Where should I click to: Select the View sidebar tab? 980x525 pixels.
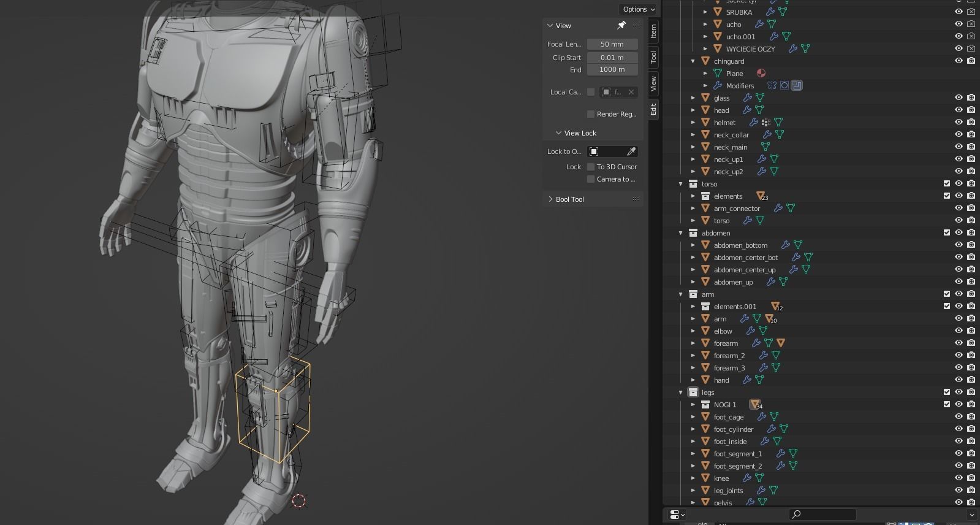(x=653, y=83)
